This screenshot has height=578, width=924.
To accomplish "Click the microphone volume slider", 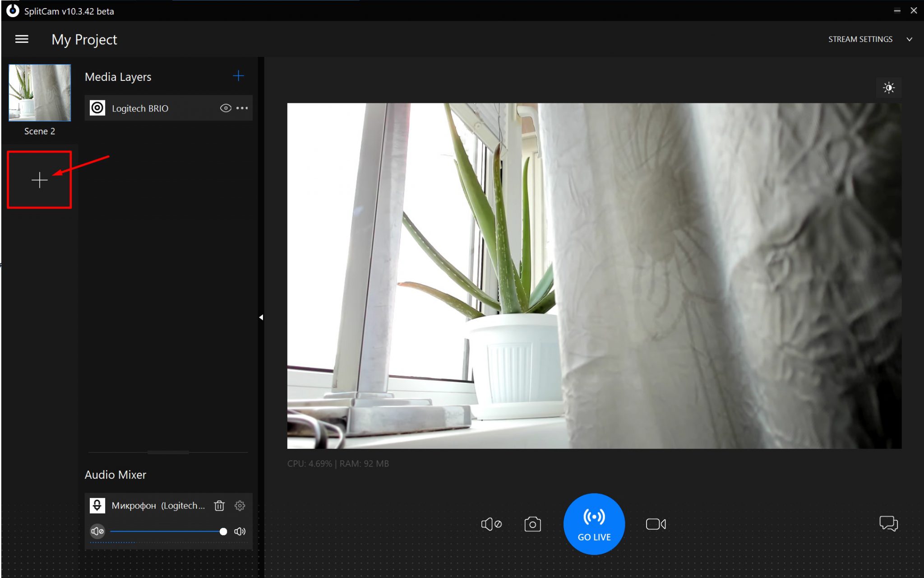I will pos(167,531).
